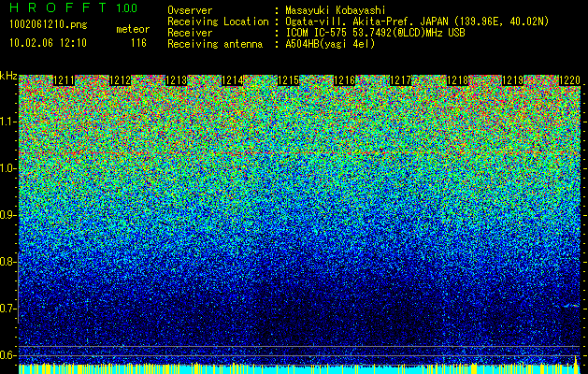588x374 pixels.
Task: Click the 1213 time marker
Action: click(177, 80)
